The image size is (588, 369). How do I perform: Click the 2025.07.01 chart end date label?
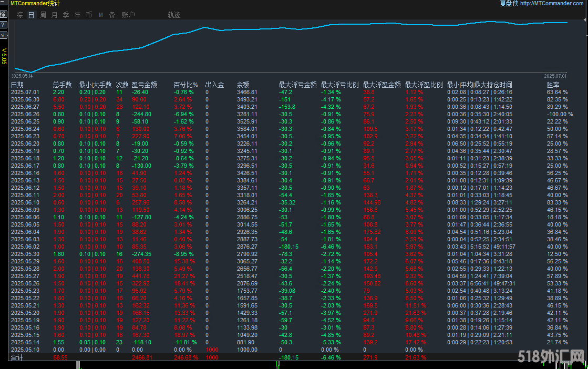[555, 76]
